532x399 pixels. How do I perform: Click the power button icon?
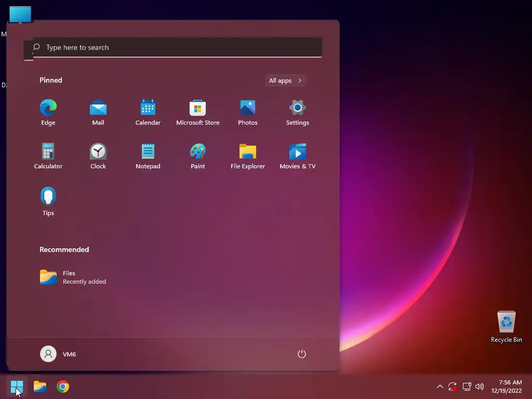[x=302, y=354]
